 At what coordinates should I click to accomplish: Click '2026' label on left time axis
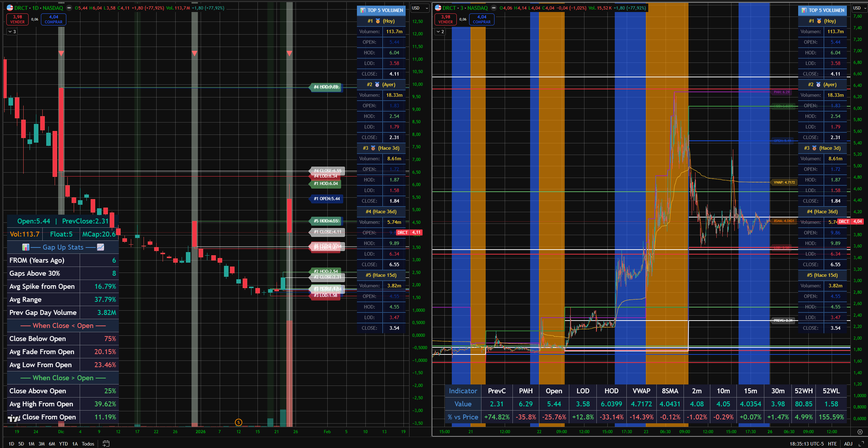200,431
